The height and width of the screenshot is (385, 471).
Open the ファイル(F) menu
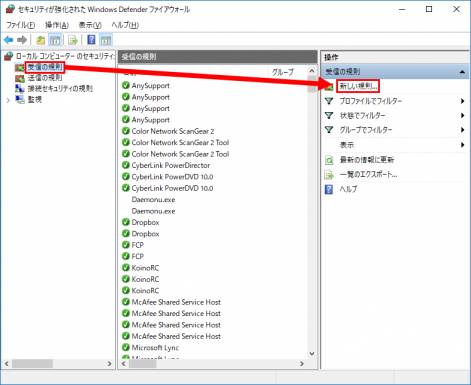tap(21, 25)
